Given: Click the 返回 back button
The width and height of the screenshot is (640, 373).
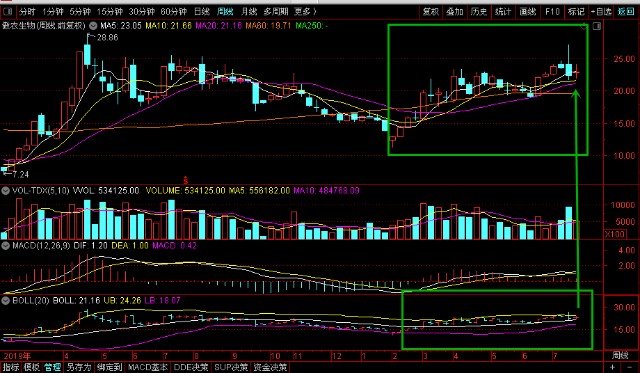Looking at the screenshot, I should 626,11.
